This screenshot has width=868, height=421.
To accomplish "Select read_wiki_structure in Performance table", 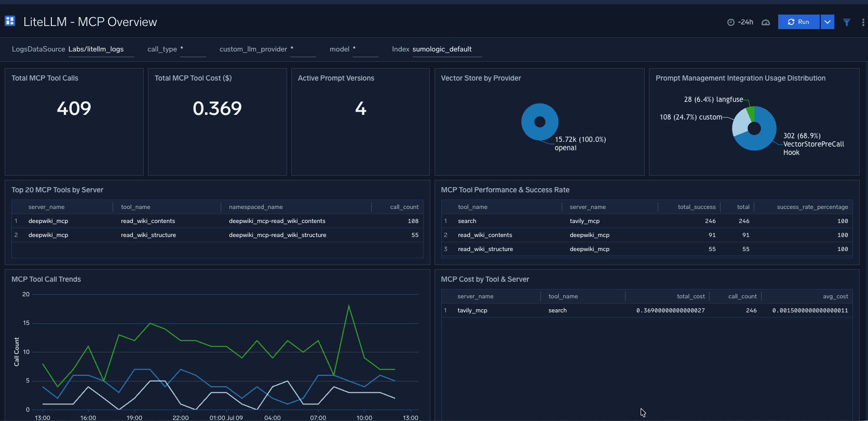I will pyautogui.click(x=485, y=249).
